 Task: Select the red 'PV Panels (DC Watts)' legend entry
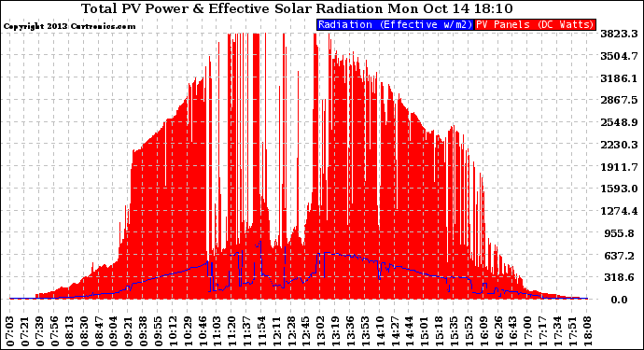click(x=535, y=24)
